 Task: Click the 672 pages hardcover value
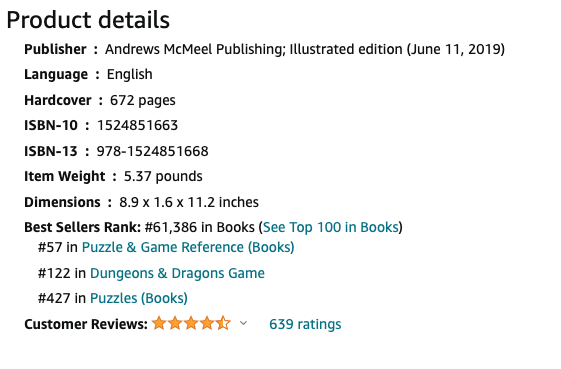(142, 101)
